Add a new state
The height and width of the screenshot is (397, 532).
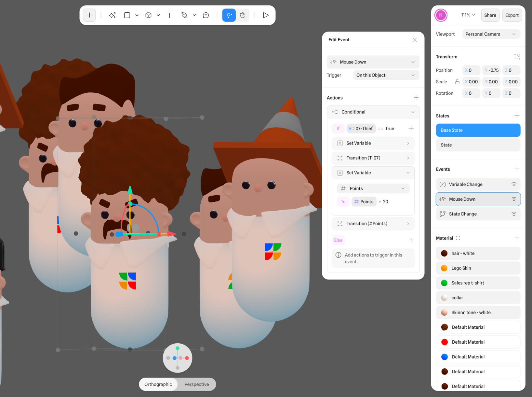pos(517,116)
